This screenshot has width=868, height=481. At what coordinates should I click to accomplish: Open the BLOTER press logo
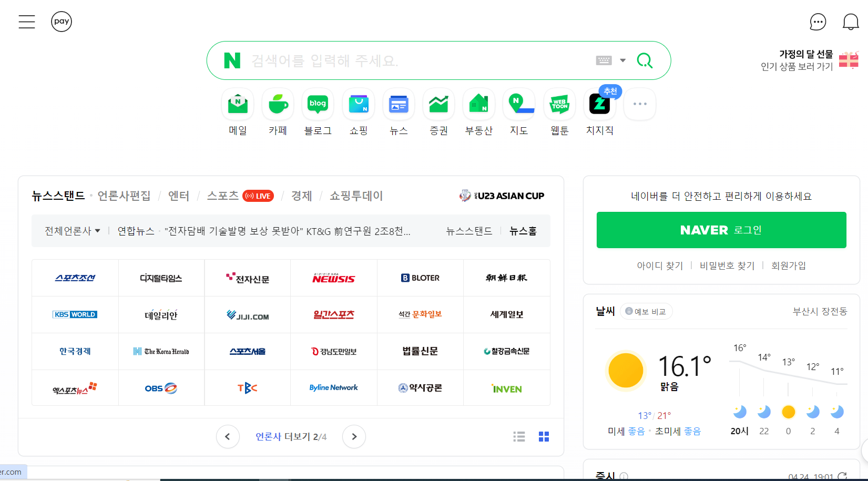tap(420, 278)
